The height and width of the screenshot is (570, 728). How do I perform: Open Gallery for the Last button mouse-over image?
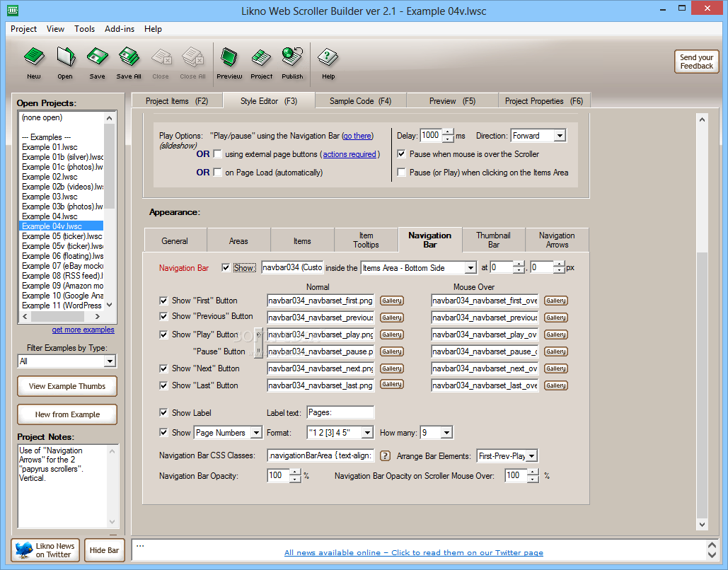556,385
